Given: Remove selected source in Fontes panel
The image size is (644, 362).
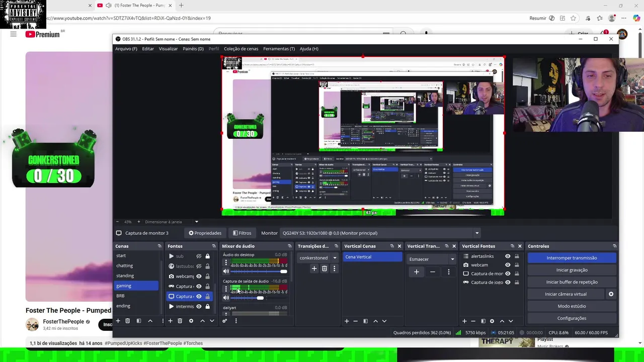Looking at the screenshot, I should tap(180, 321).
